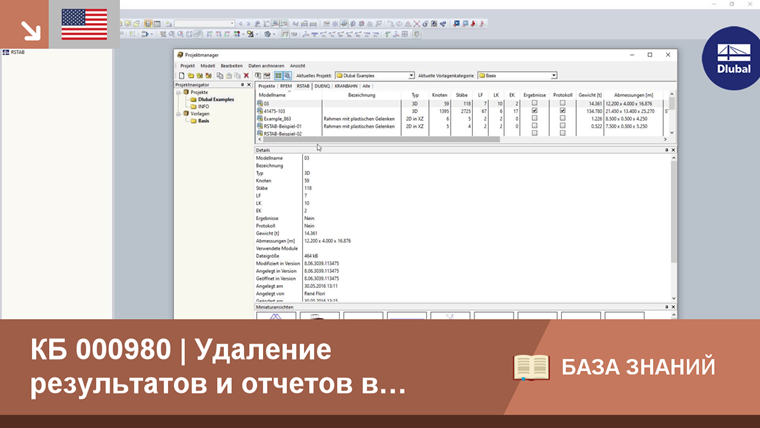Screen dimensions: 760x428
Task: Toggle Ergebnisse checkbox for RSTAB-Beispiel-02
Action: [535, 133]
